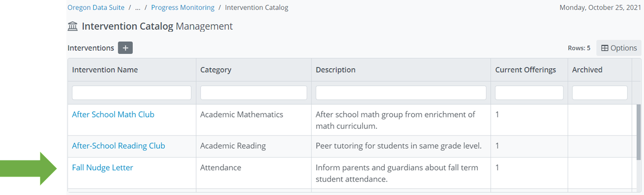
Task: Open the table Options menu
Action: 619,48
